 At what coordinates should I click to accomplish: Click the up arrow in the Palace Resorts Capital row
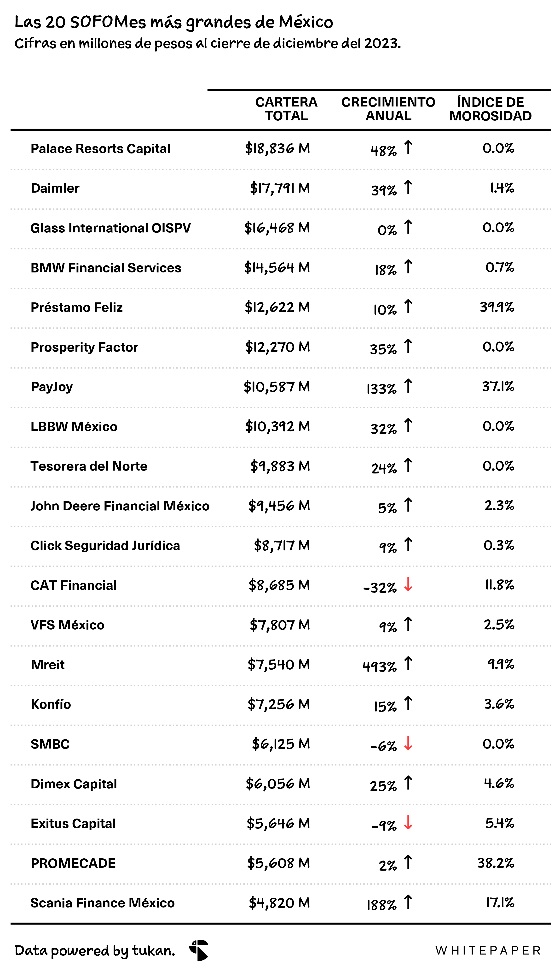tap(408, 148)
